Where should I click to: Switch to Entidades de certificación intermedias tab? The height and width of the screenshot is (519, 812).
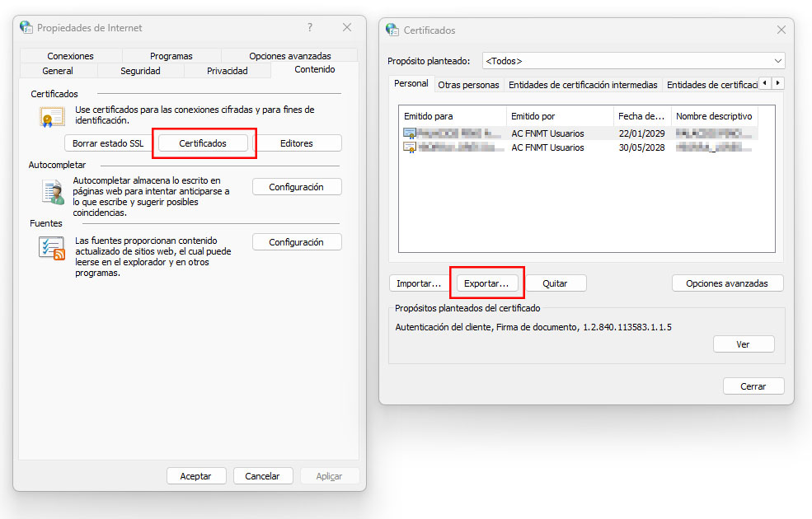click(583, 85)
